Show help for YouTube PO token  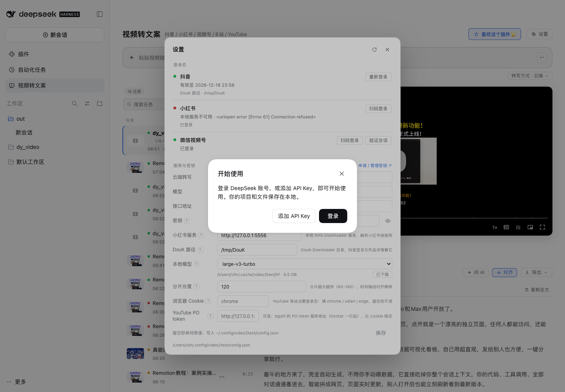point(211,316)
